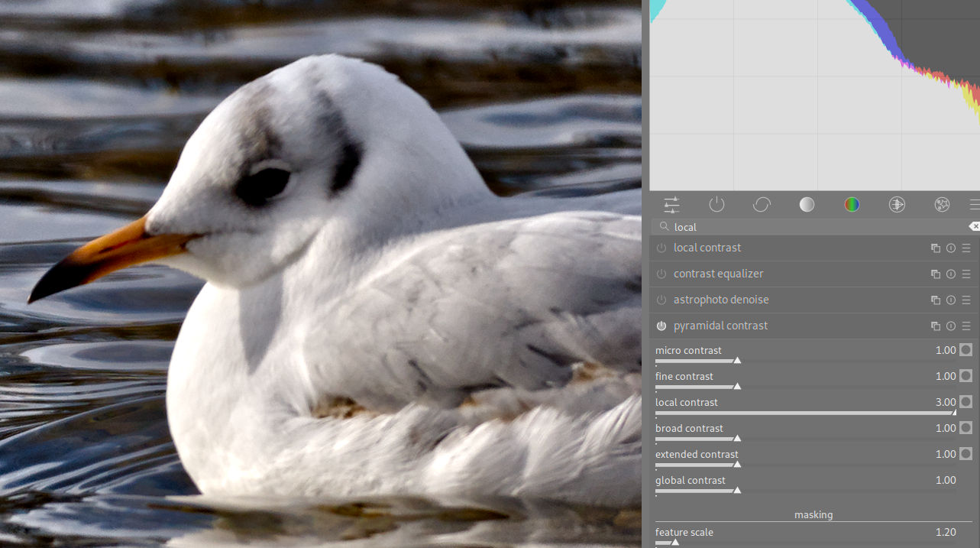Select the color modules group icon
Screen dimensions: 980x548
852,205
